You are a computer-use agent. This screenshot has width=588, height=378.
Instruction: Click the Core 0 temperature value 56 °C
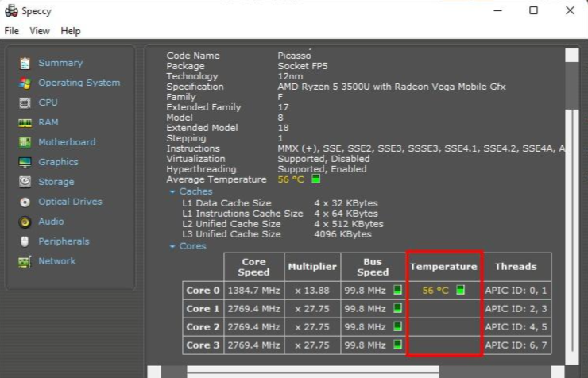point(435,291)
